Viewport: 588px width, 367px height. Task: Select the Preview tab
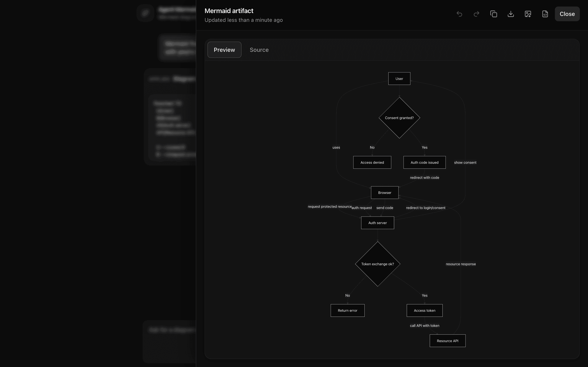(x=224, y=50)
